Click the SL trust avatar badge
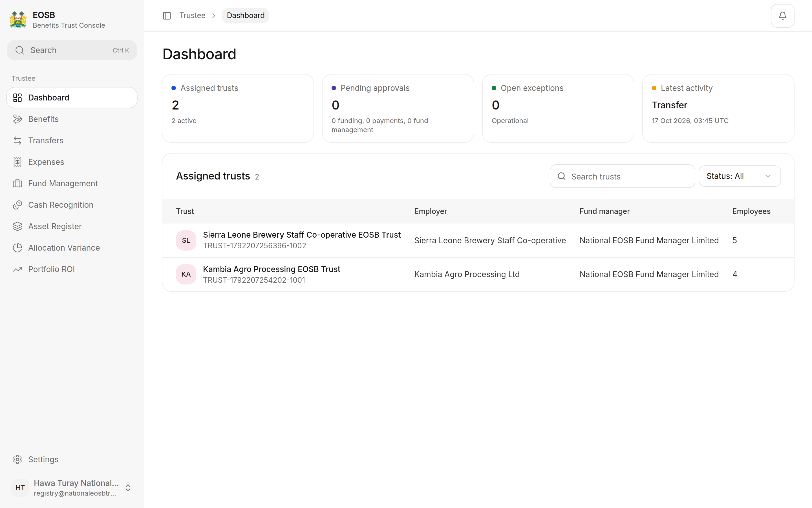Image resolution: width=812 pixels, height=508 pixels. 186,240
